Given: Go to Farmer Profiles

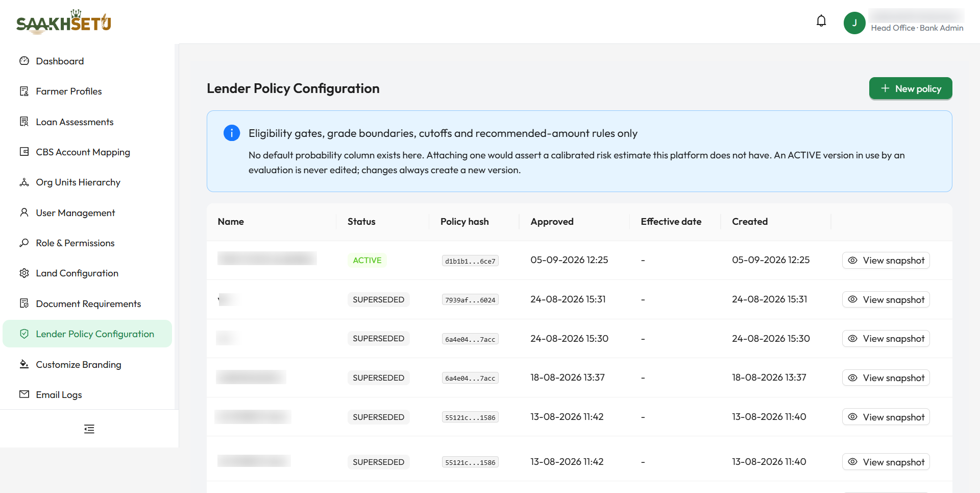Looking at the screenshot, I should (87, 91).
